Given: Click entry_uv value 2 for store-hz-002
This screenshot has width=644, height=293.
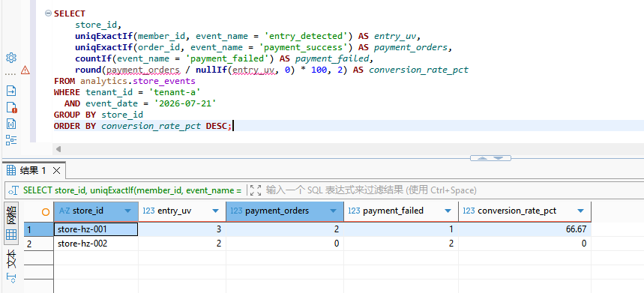Looking at the screenshot, I should click(182, 244).
